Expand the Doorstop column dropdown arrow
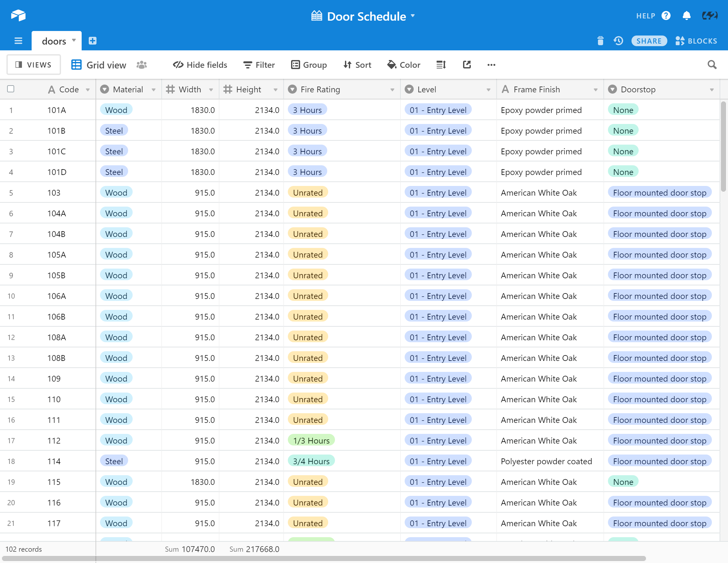728x563 pixels. pyautogui.click(x=711, y=89)
